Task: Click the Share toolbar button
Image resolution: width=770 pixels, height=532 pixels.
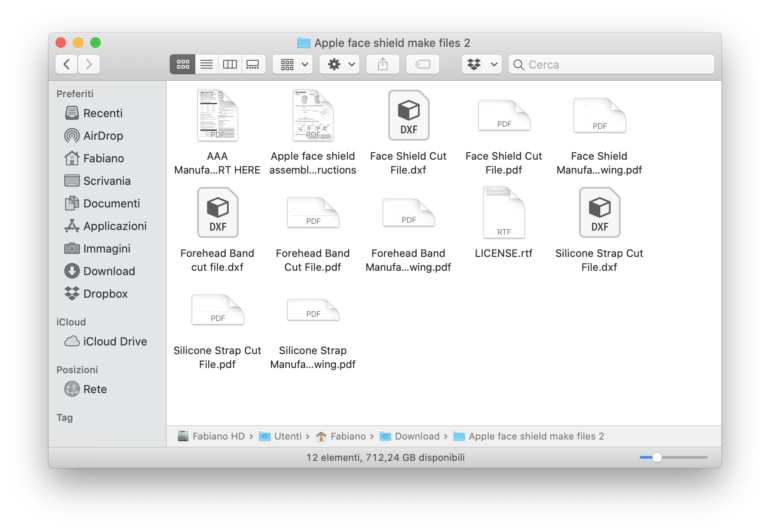Action: pyautogui.click(x=382, y=64)
